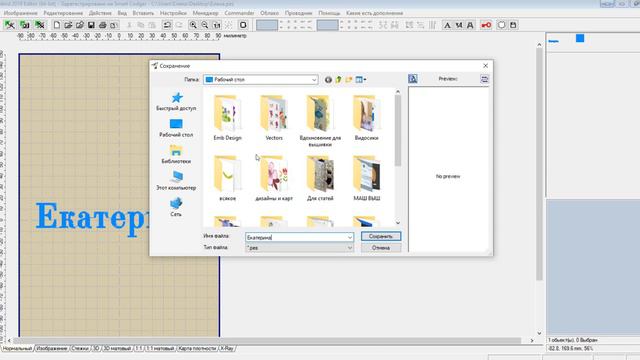Switch to the 3D view tab
Image resolution: width=640 pixels, height=360 pixels.
click(x=96, y=349)
